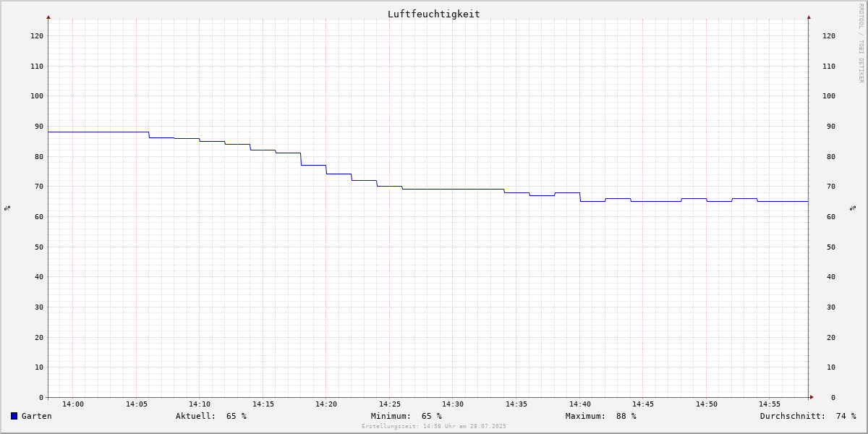Click the 14:05 time axis label
868x434 pixels.
[x=137, y=404]
